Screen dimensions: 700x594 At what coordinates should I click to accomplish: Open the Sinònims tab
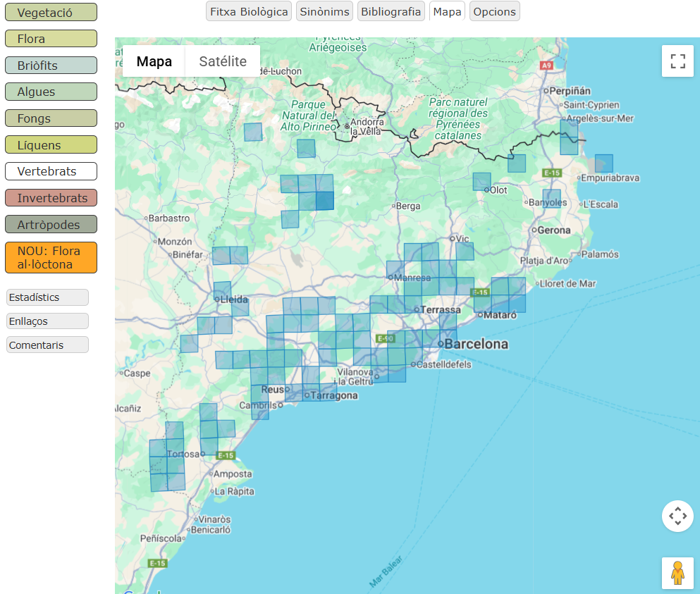pyautogui.click(x=324, y=11)
